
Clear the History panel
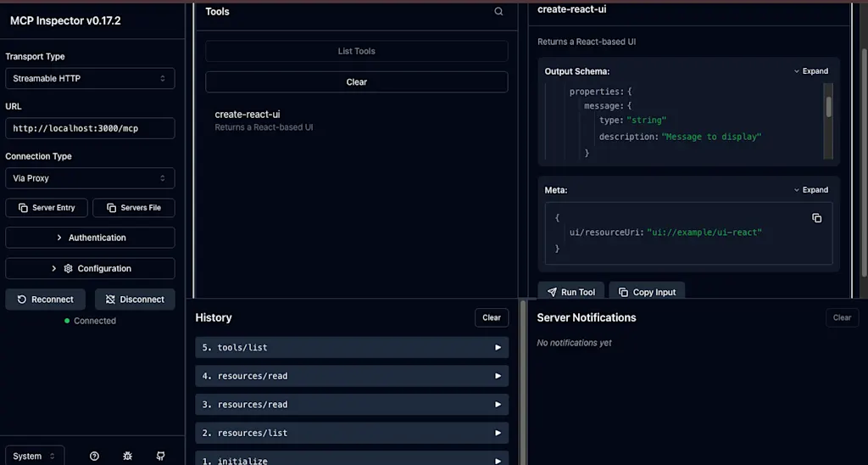click(492, 317)
